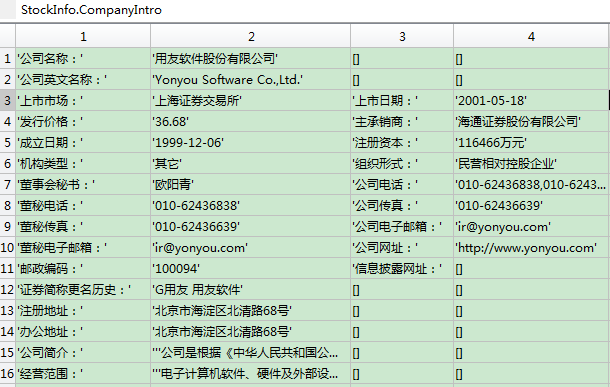
Task: Click the '1999-12-06' cell
Action: tap(251, 143)
